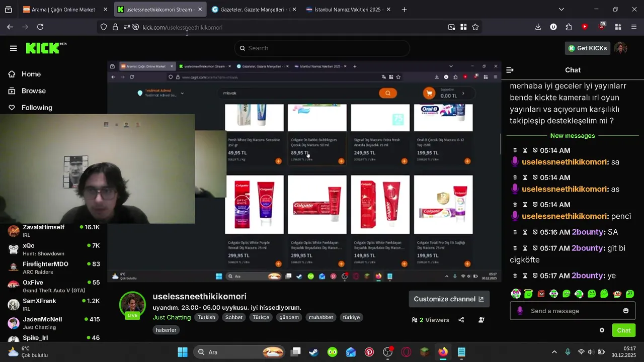Viewport: 644px width, 362px height.
Task: Click the follow-user icon next to share
Action: [x=481, y=320]
